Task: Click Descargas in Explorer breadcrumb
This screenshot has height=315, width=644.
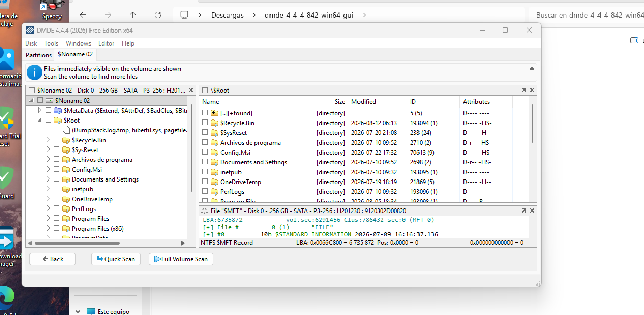Action: point(227,15)
